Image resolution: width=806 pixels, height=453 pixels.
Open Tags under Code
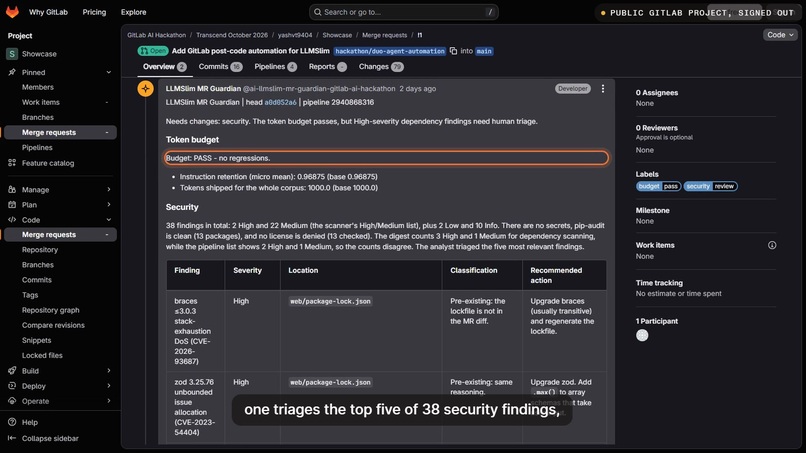[30, 295]
